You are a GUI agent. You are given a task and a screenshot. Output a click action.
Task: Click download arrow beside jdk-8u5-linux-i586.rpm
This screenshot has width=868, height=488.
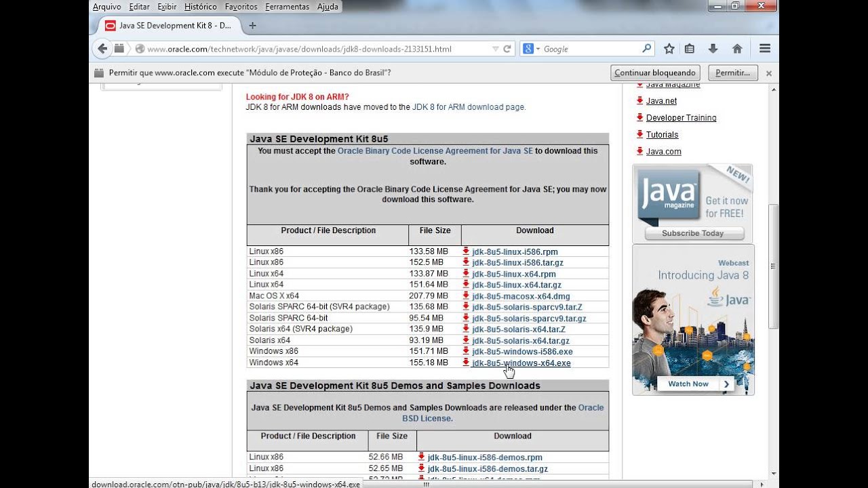(466, 251)
